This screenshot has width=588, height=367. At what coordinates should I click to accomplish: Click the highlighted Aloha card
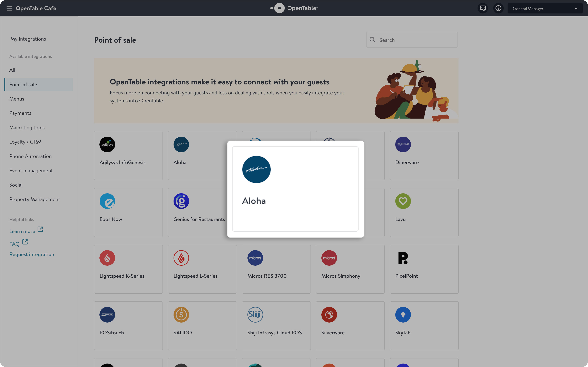(x=295, y=189)
